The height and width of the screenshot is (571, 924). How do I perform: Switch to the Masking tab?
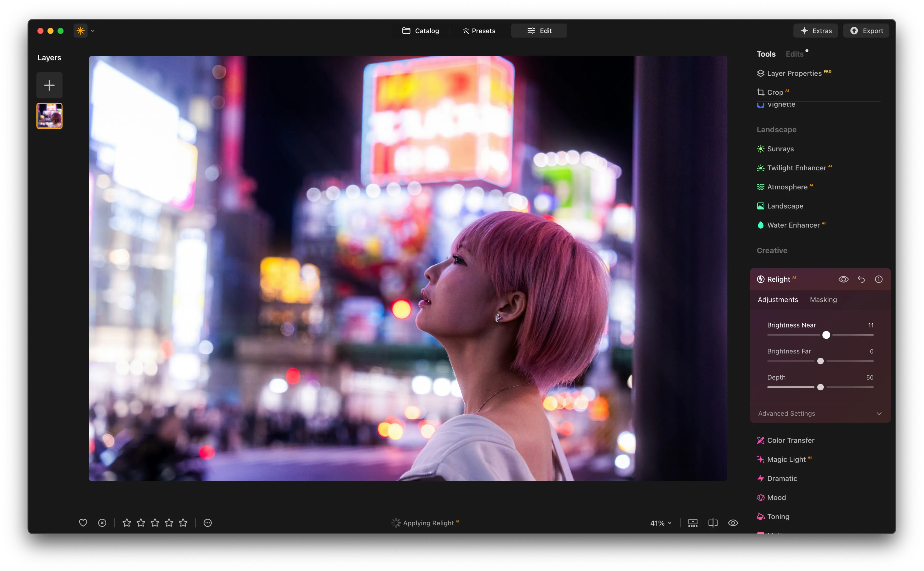(x=823, y=299)
